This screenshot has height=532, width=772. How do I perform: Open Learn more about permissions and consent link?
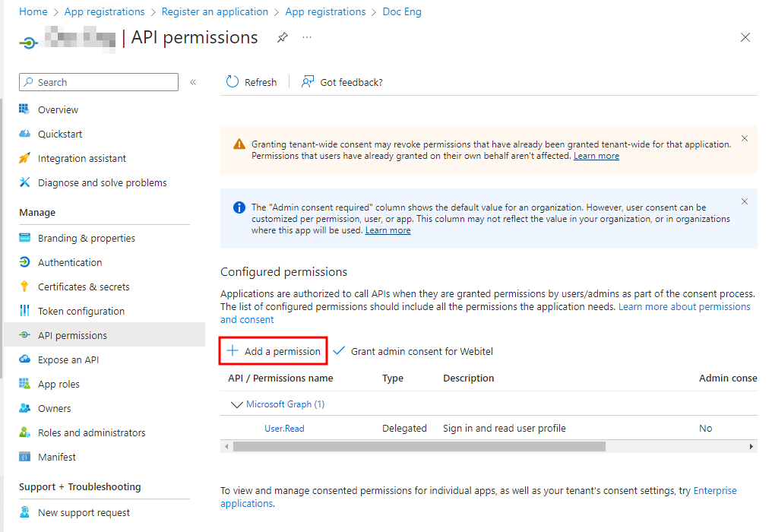[x=685, y=306]
